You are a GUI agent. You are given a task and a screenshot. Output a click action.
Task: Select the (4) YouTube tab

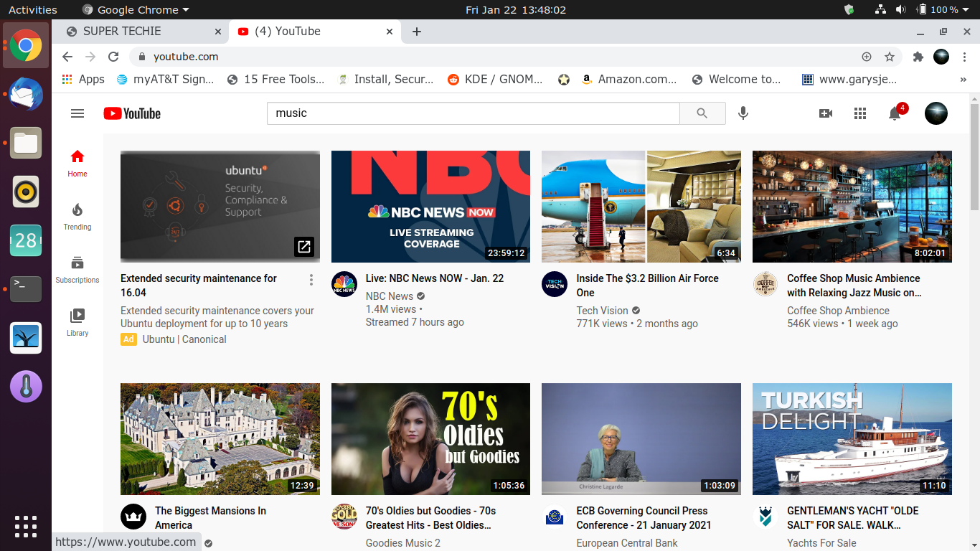[x=314, y=32]
